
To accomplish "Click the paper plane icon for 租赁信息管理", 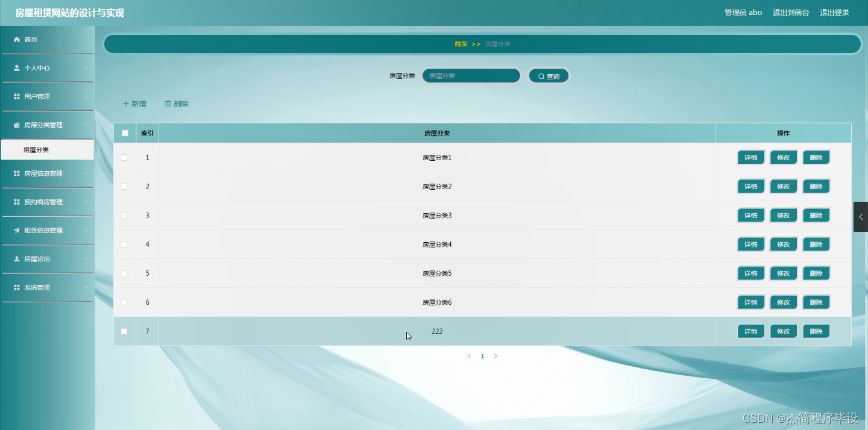I will click(x=17, y=231).
